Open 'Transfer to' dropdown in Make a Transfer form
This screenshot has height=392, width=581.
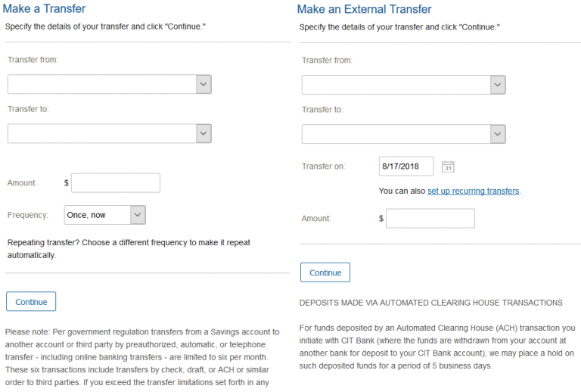tap(109, 134)
